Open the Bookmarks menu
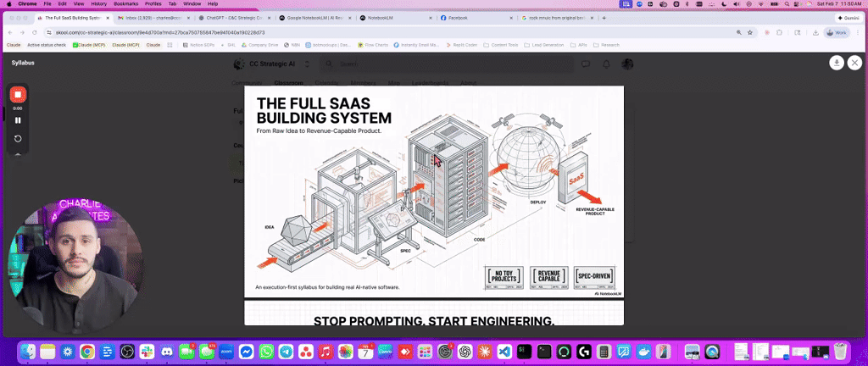 coord(125,4)
